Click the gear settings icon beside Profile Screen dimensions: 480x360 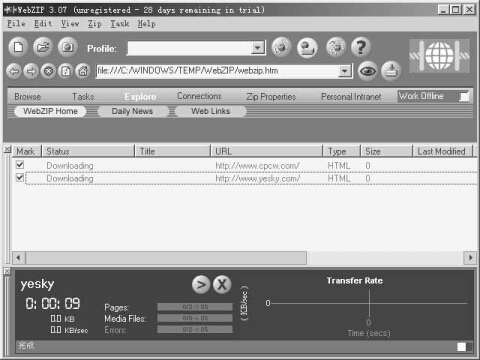(x=281, y=47)
